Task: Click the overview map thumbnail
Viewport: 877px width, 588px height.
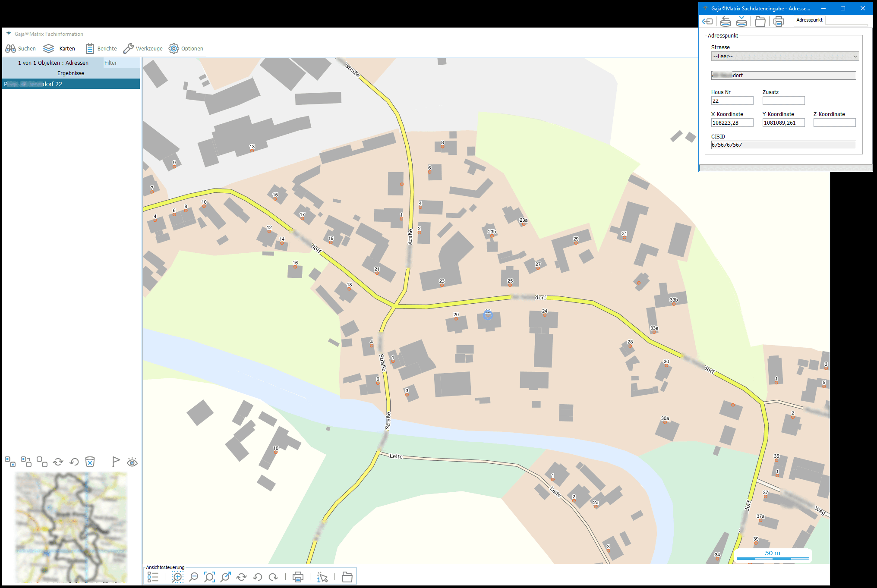Action: pyautogui.click(x=71, y=526)
